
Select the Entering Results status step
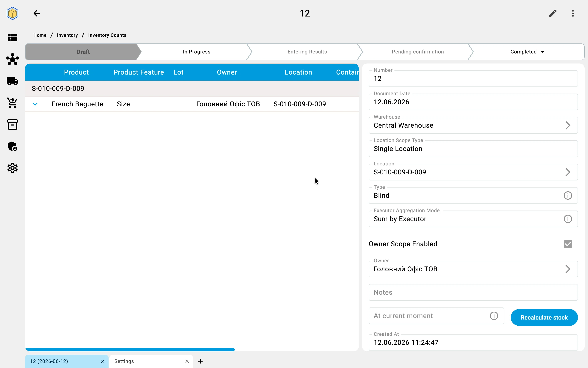point(307,52)
